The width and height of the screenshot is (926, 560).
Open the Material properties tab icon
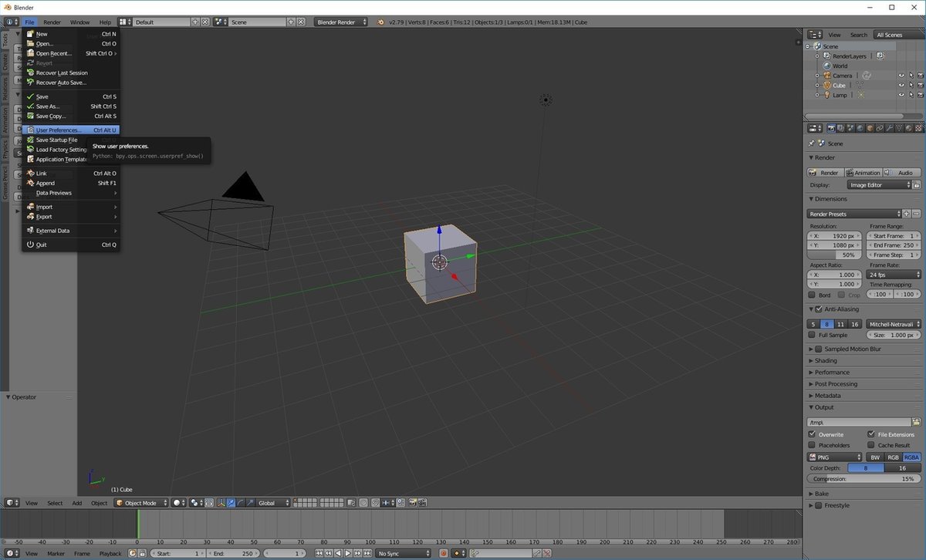coord(908,128)
